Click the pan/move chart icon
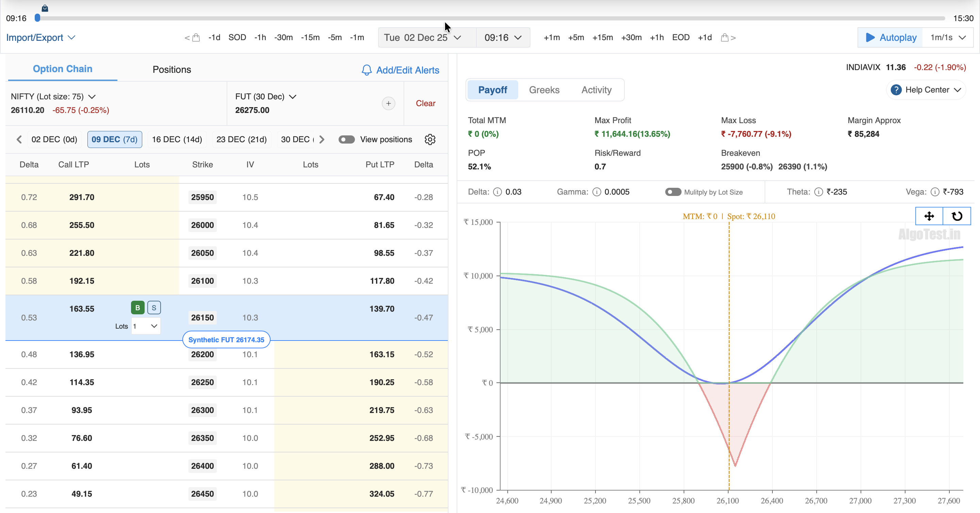The height and width of the screenshot is (513, 980). pos(929,216)
